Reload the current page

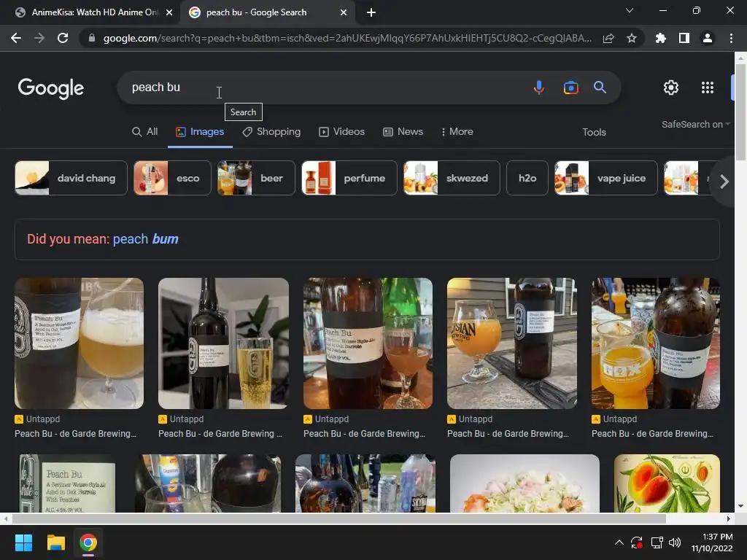pos(63,38)
